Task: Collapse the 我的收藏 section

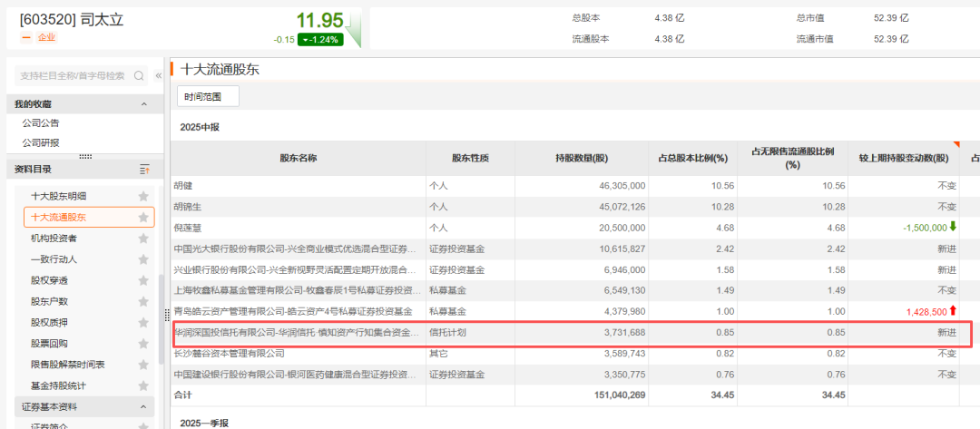Action: 143,104
